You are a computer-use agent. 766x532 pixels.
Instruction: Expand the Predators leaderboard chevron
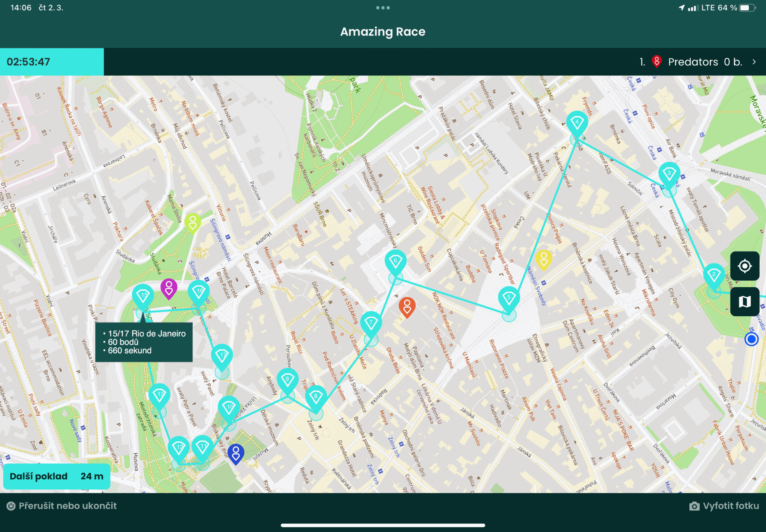(754, 62)
